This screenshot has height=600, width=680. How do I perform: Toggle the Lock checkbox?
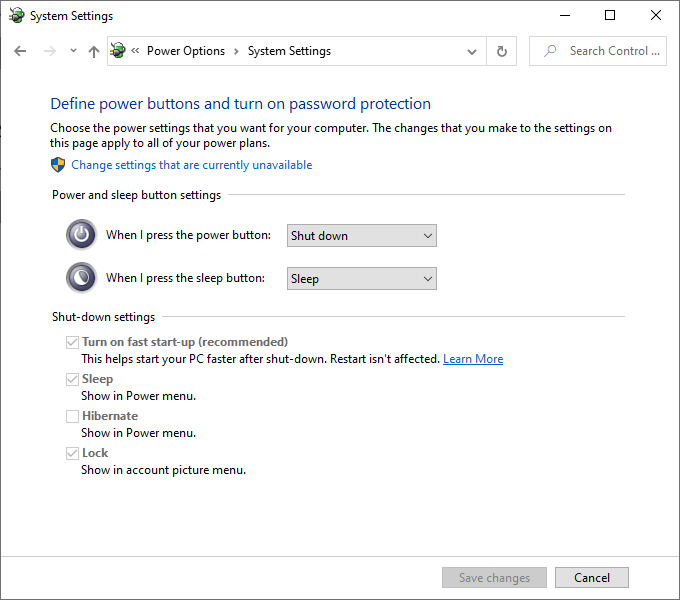point(72,453)
